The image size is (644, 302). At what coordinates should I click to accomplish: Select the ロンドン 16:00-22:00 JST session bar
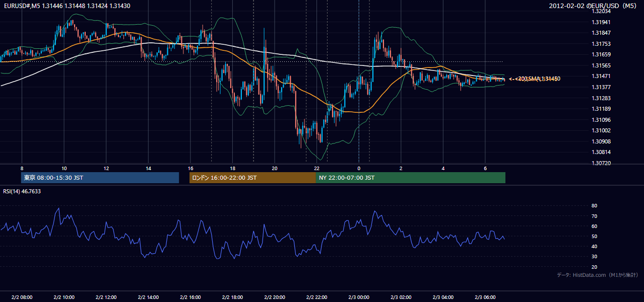coord(252,178)
